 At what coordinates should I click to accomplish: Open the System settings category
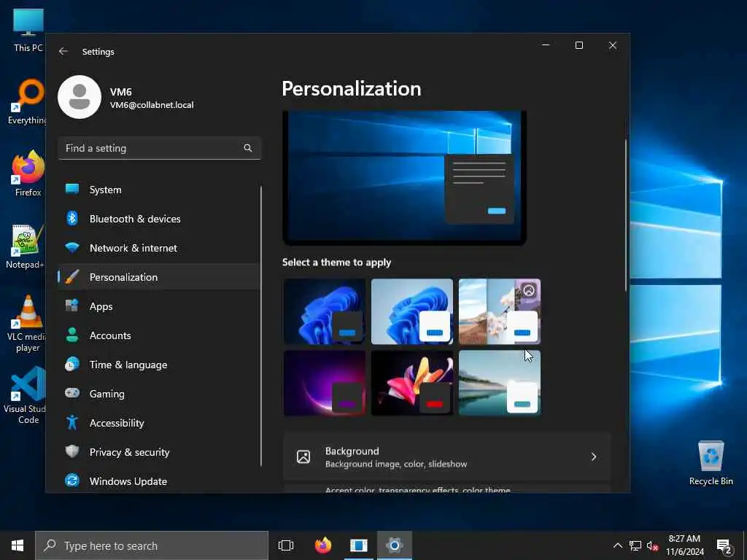(x=160, y=190)
